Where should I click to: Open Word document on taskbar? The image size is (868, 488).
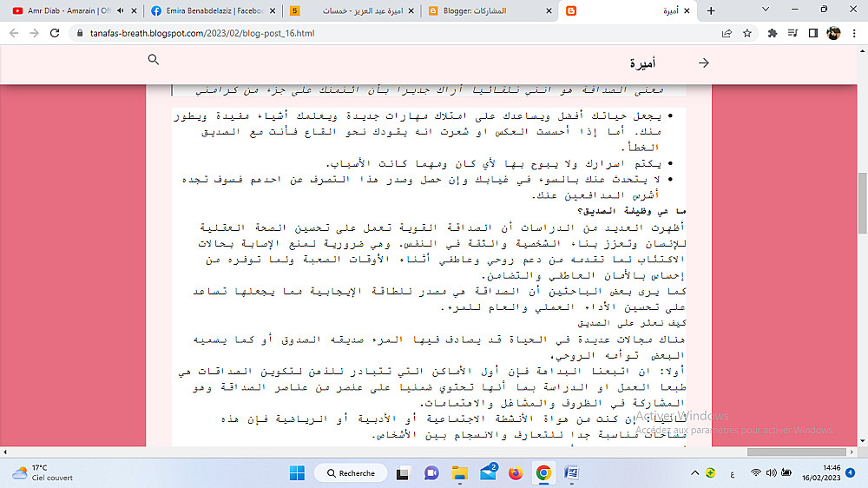coord(571,473)
